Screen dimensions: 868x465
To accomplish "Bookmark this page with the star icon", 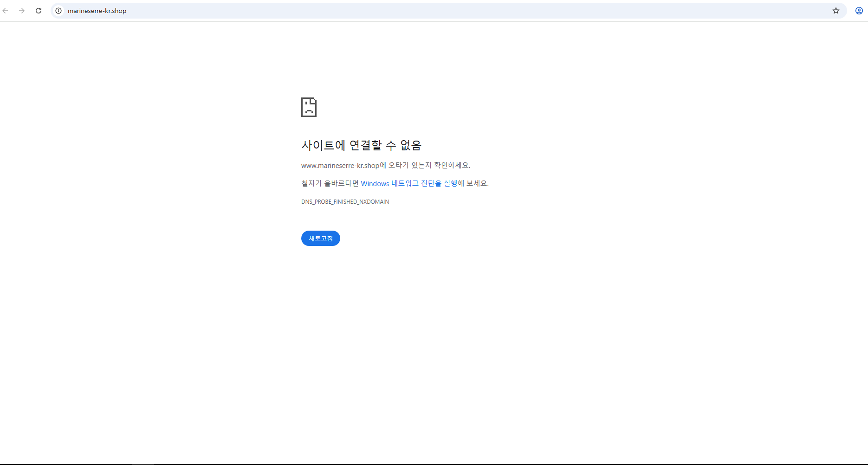I will click(x=836, y=11).
